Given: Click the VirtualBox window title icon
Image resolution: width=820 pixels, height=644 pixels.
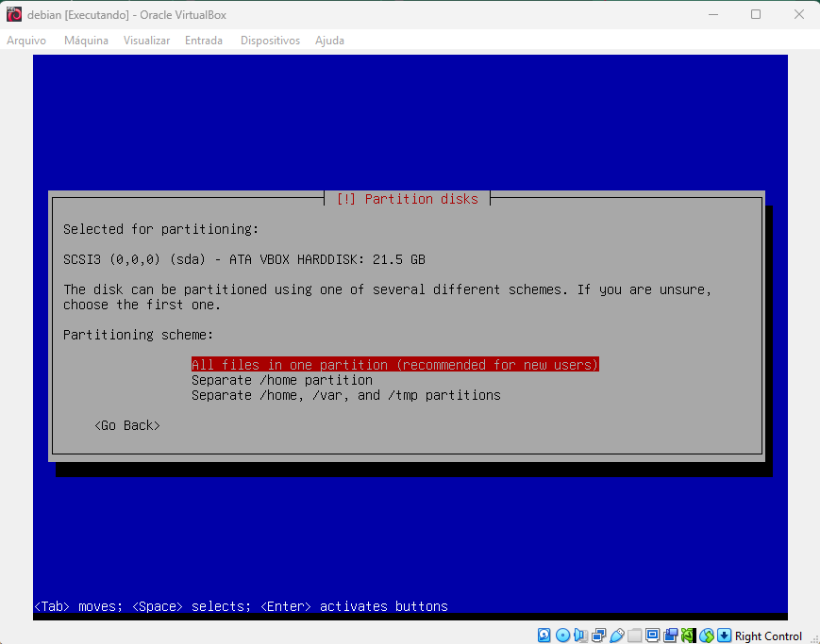Looking at the screenshot, I should pyautogui.click(x=14, y=15).
